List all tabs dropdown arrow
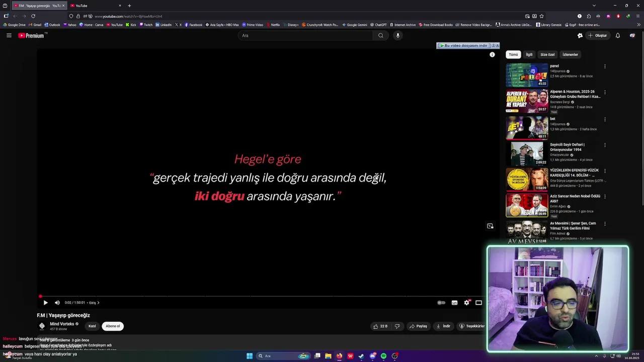The image size is (644, 362). 594,6
